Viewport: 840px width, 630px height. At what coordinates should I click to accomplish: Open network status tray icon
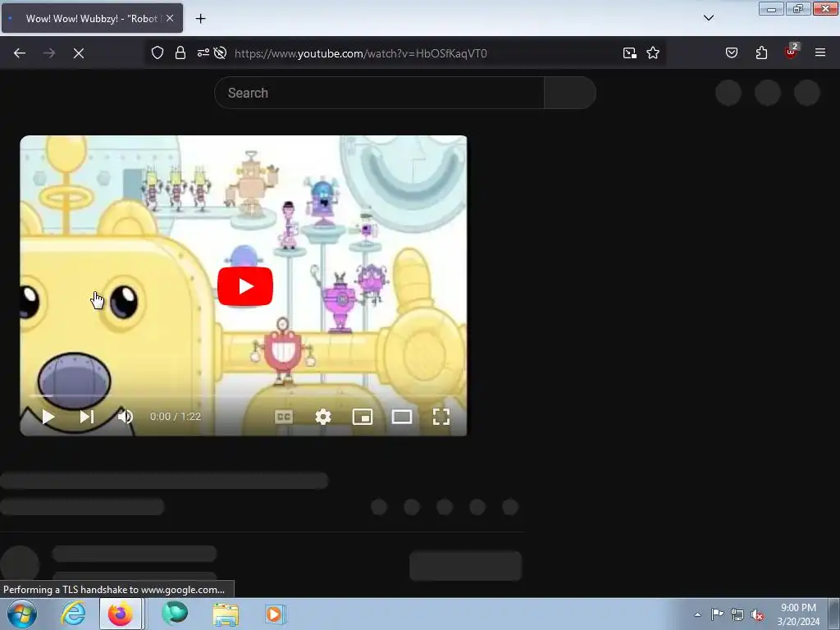point(737,614)
